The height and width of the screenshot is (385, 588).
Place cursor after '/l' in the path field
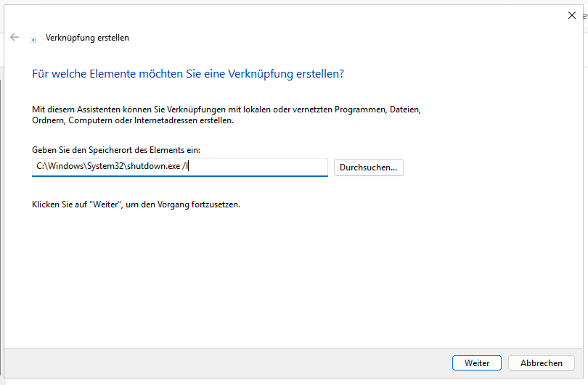click(189, 167)
